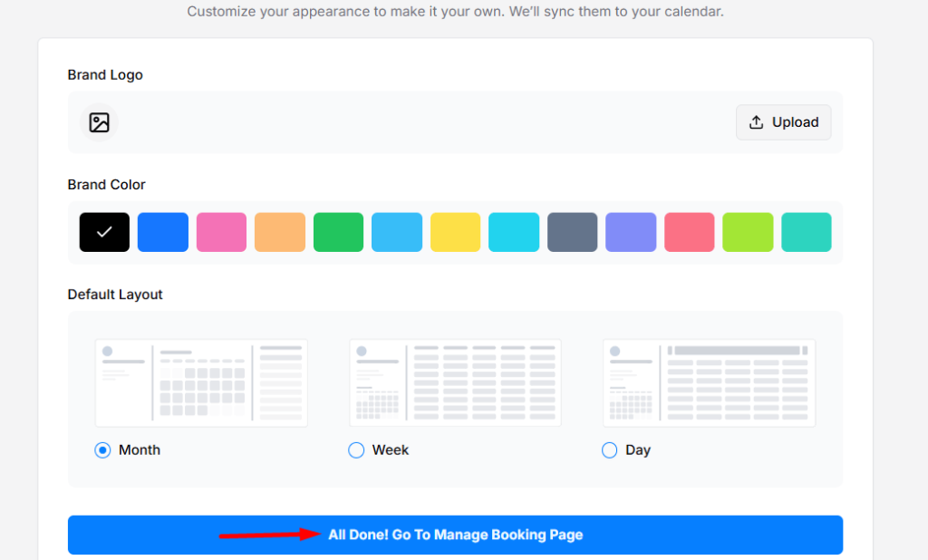Select the yellow brand color swatch
Screen dimensions: 928x560
[456, 232]
